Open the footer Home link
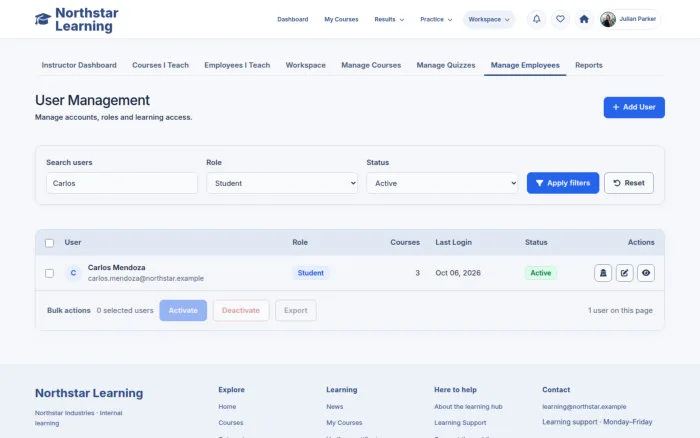This screenshot has height=438, width=700. (227, 407)
